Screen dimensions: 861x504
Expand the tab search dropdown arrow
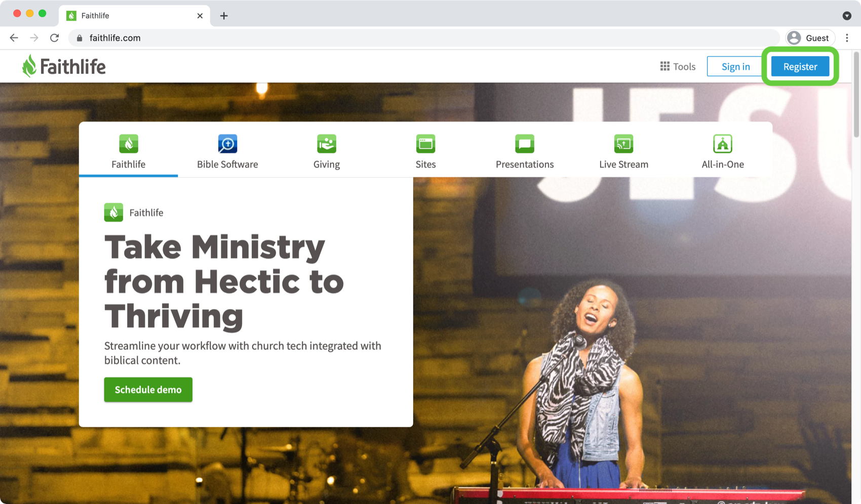(846, 16)
